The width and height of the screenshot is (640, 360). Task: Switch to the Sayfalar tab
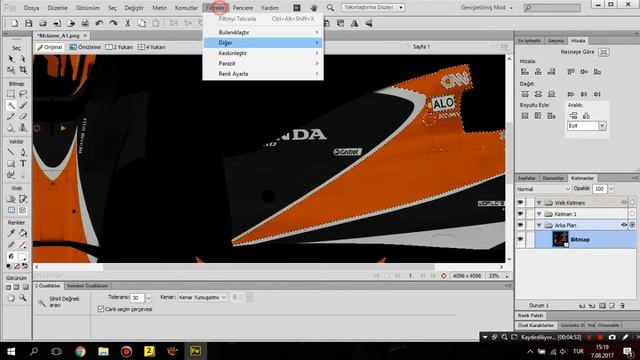(x=527, y=178)
